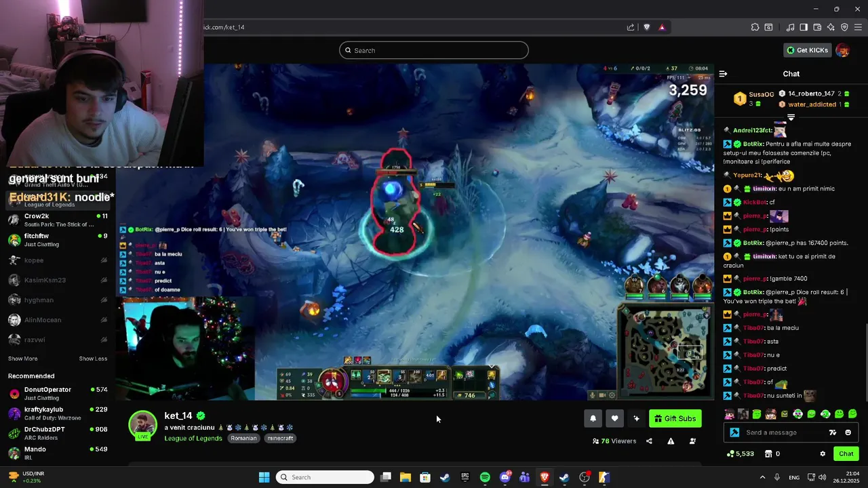The image size is (868, 488).
Task: Open the browser hamburger menu
Action: pos(858,27)
